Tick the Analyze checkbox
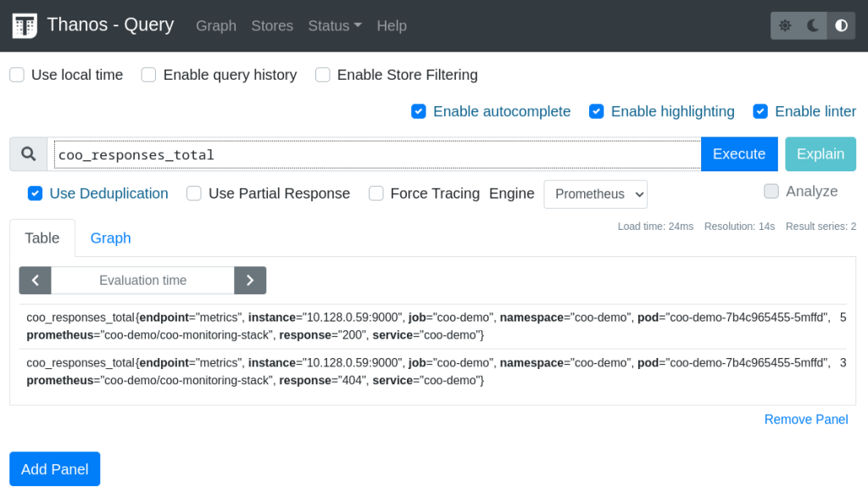The image size is (868, 492). point(771,191)
